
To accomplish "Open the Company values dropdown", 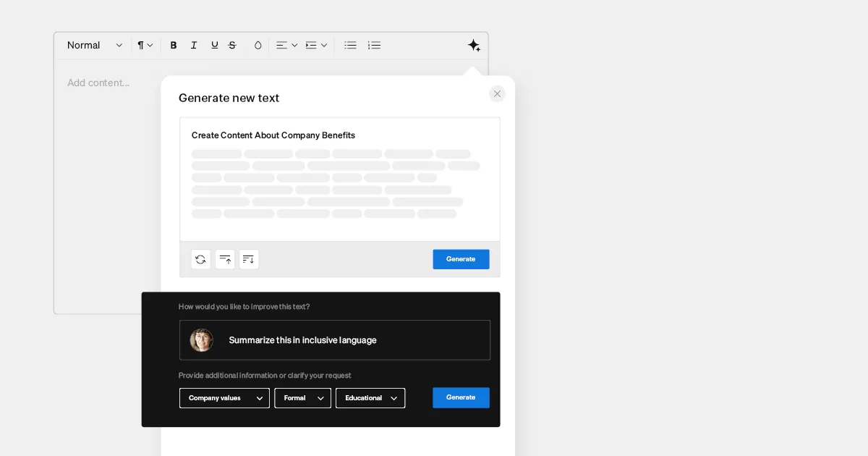I will pos(224,398).
